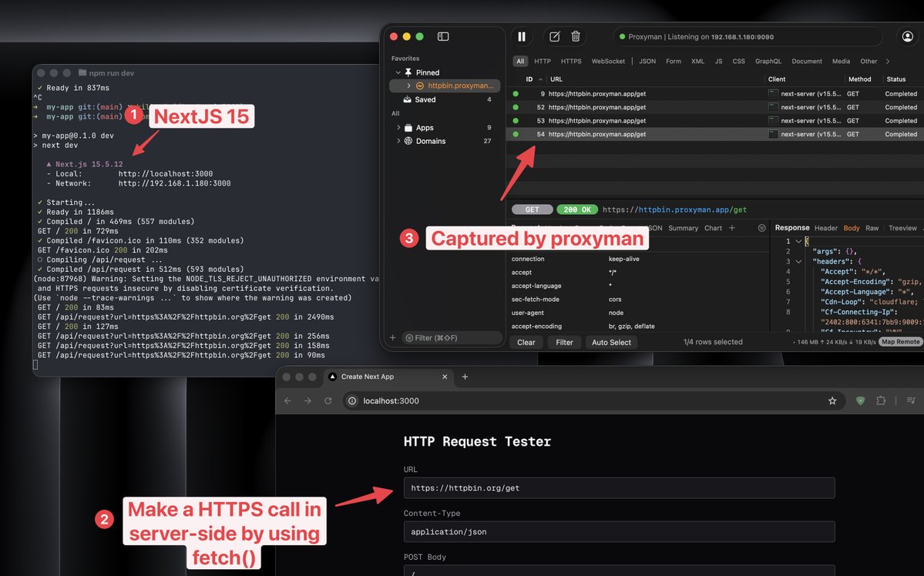Click the client app icon in row 54
The width and height of the screenshot is (924, 576).
pyautogui.click(x=773, y=134)
